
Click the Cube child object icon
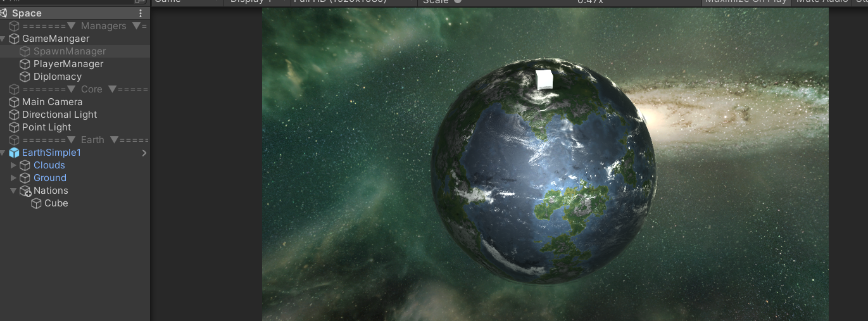[x=37, y=203]
